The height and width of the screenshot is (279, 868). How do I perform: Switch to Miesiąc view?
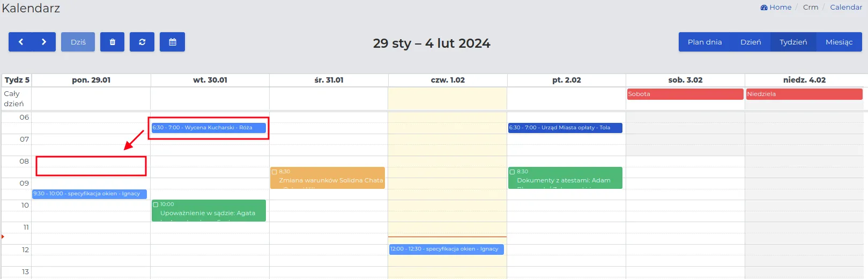pos(839,42)
